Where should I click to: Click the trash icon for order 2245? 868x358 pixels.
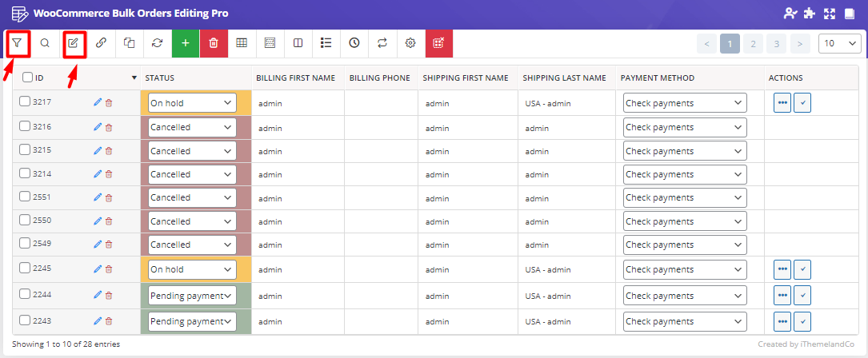109,269
